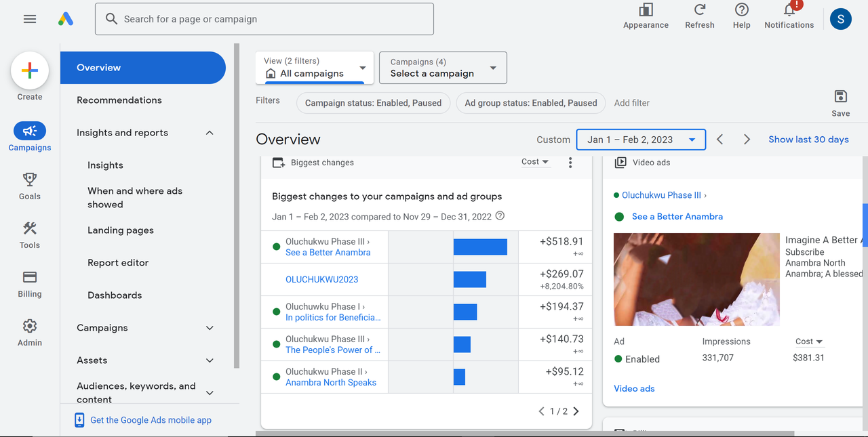868x437 pixels.
Task: Open The People's Power of … ad group
Action: (333, 350)
